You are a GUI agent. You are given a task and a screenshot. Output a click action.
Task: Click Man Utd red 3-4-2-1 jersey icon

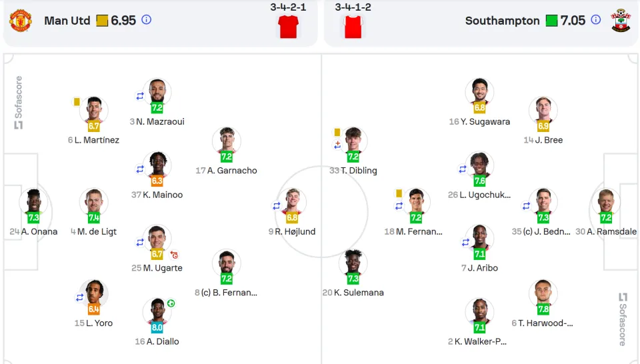coord(288,27)
